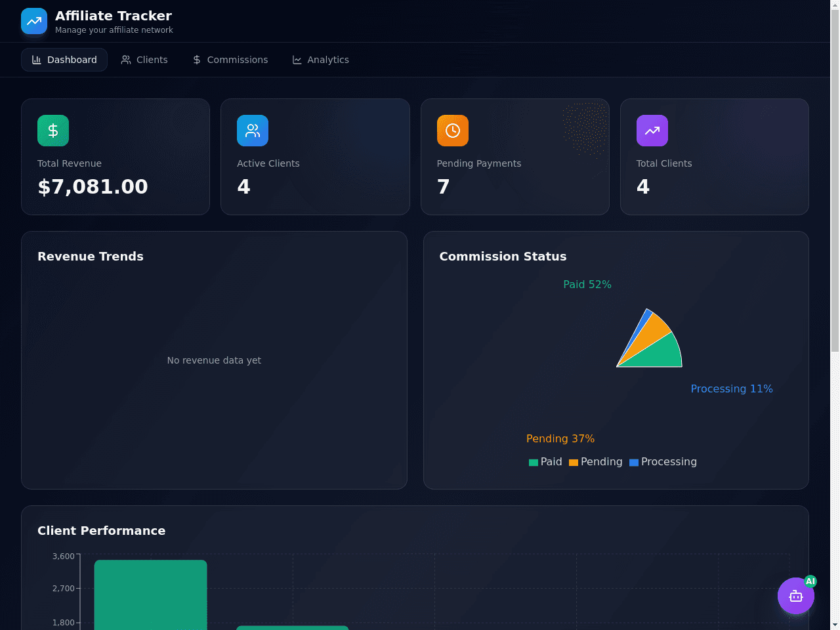Click the Affiliate Tracker title
The width and height of the screenshot is (840, 630).
click(114, 16)
